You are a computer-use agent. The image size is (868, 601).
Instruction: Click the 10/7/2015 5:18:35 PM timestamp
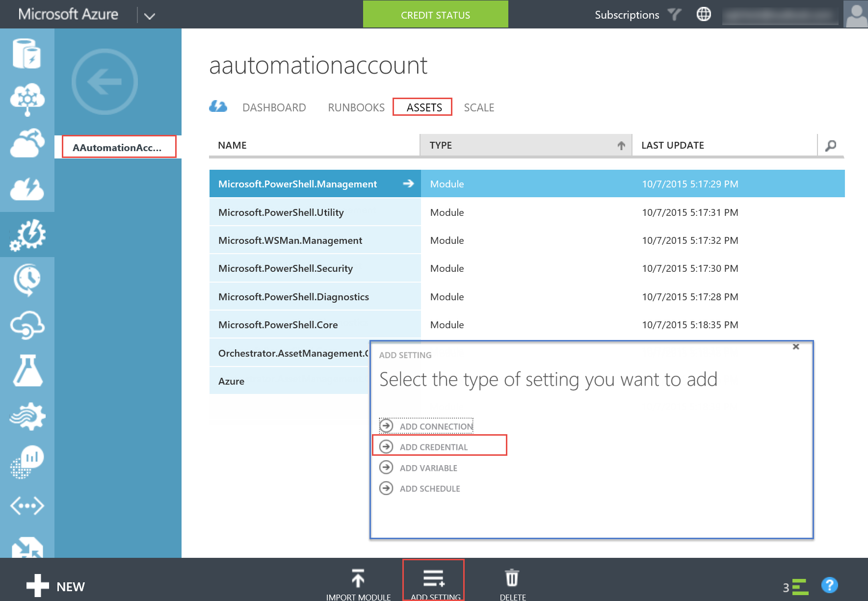click(690, 325)
